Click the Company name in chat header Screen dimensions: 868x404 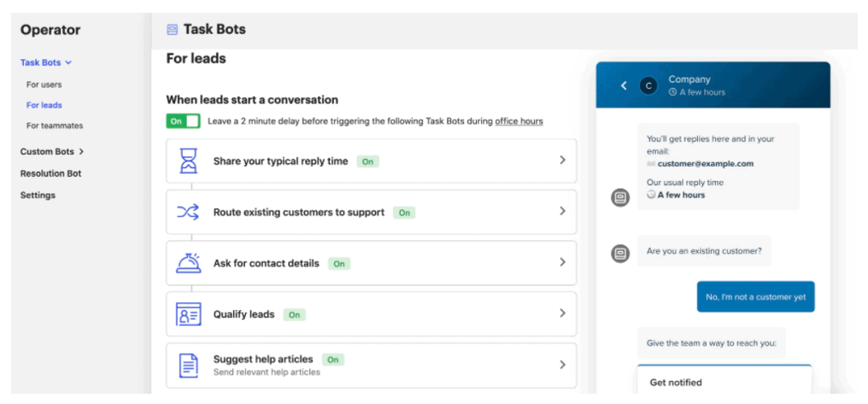tap(689, 79)
